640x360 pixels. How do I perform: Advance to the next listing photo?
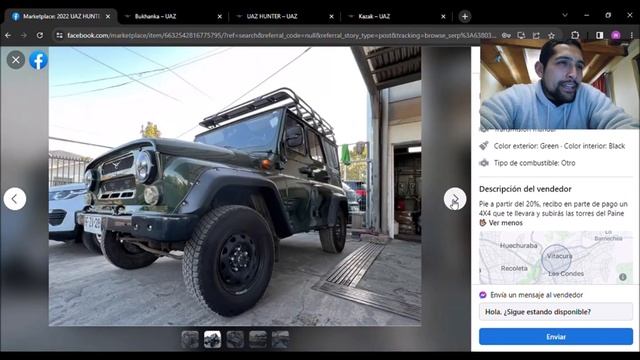455,199
